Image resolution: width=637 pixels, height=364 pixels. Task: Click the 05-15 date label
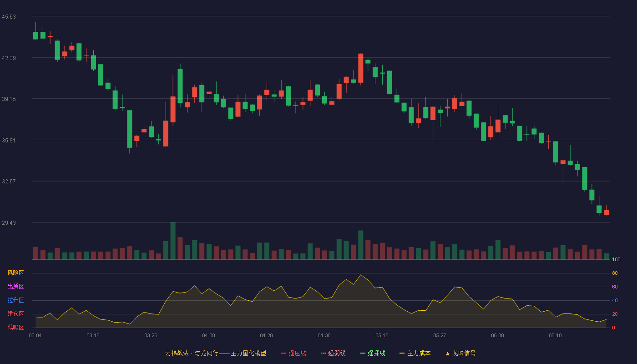[x=382, y=335]
